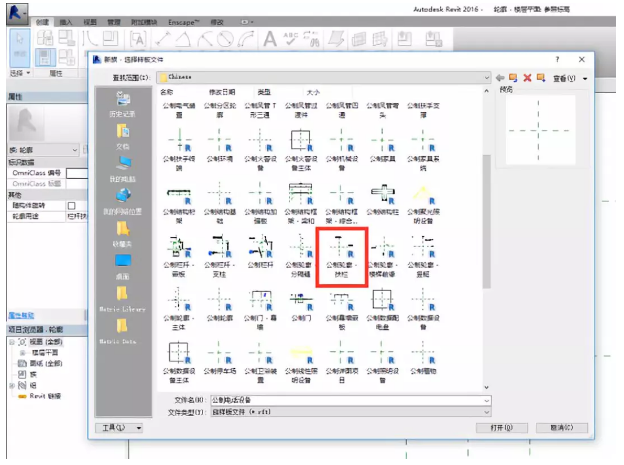Screen dimensions: 624x465
Task: Click the file list vertical scrollbar thumb
Action: [486, 221]
